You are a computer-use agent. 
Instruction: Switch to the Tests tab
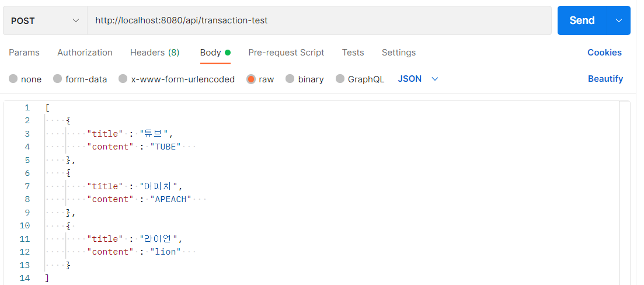point(353,53)
